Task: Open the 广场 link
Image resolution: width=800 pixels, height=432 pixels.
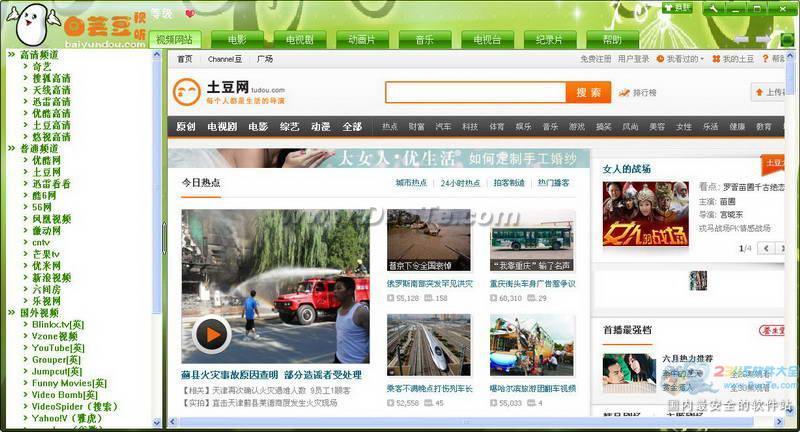Action: pos(265,59)
